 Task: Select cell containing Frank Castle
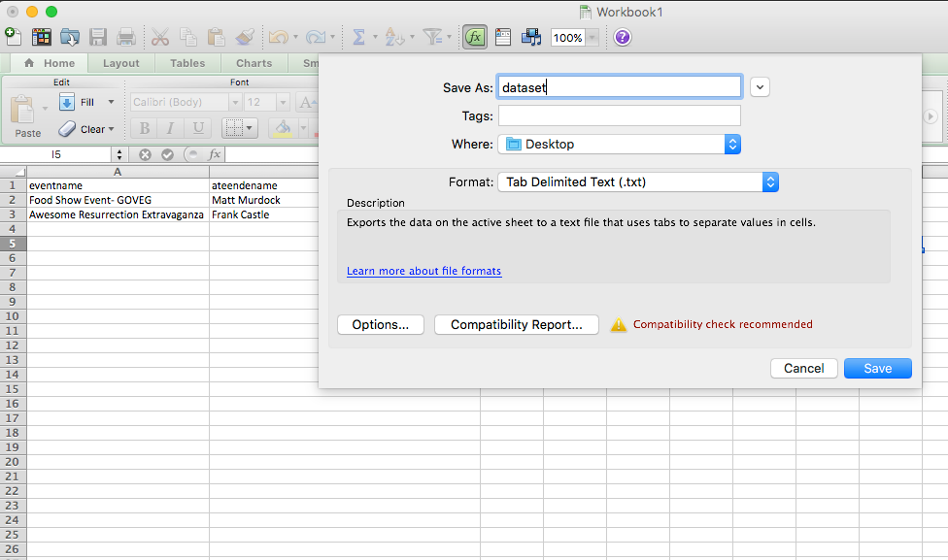[264, 214]
